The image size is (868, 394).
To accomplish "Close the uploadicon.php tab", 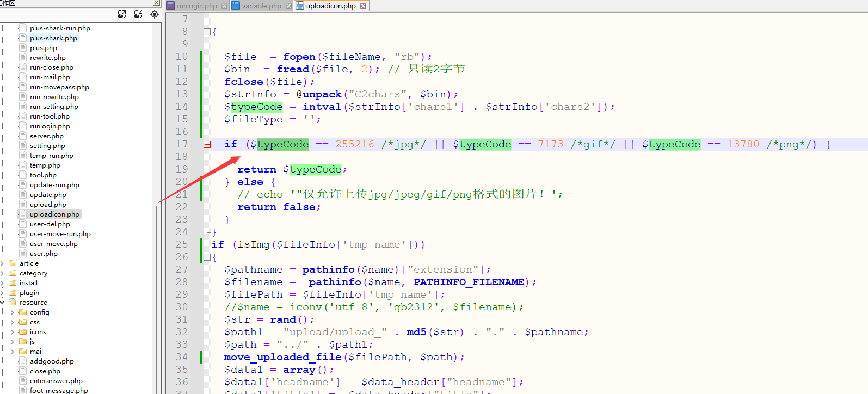I will click(364, 6).
